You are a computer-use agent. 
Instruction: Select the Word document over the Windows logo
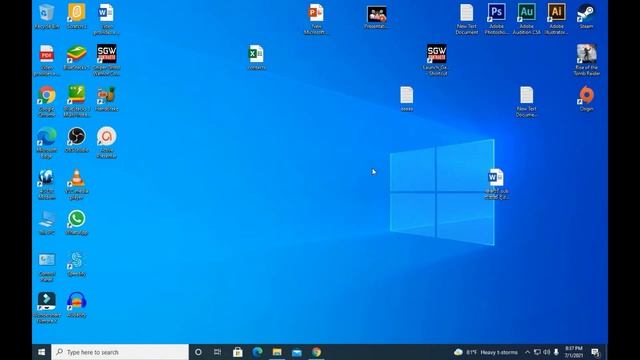coord(496,184)
